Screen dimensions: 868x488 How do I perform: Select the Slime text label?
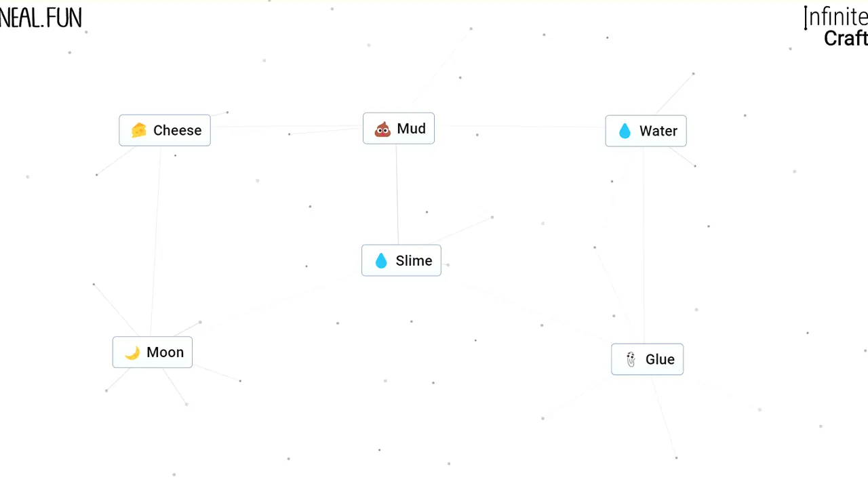pos(414,261)
